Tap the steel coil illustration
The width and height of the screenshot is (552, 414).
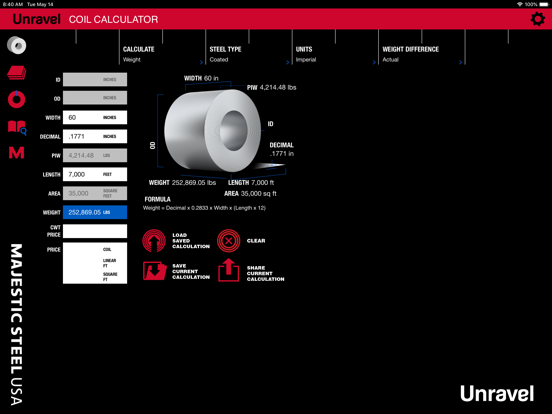213,130
